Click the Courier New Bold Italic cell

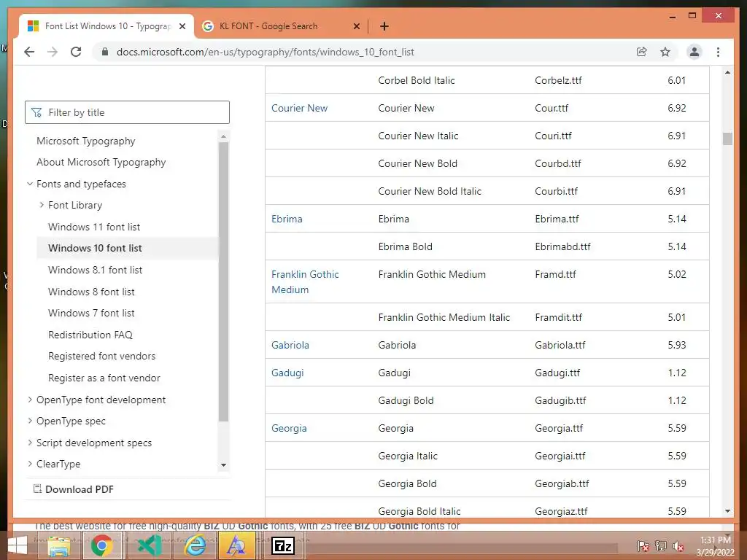coord(430,192)
